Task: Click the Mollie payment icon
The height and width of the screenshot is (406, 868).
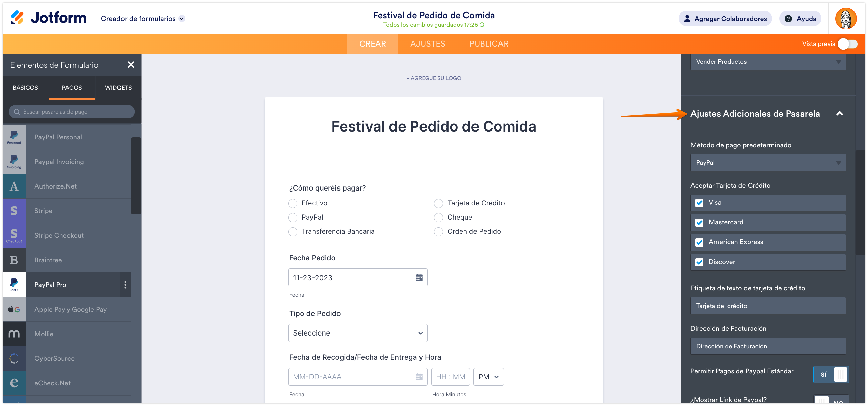Action: pos(14,334)
